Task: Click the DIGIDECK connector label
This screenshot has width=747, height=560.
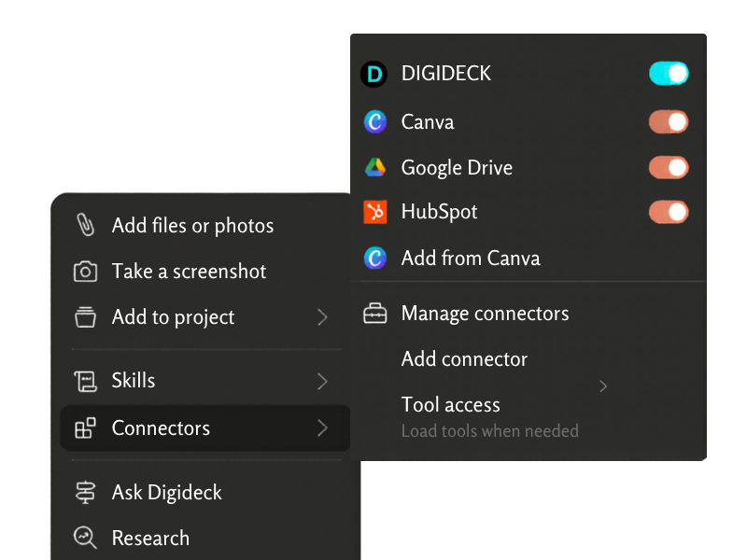Action: click(446, 74)
